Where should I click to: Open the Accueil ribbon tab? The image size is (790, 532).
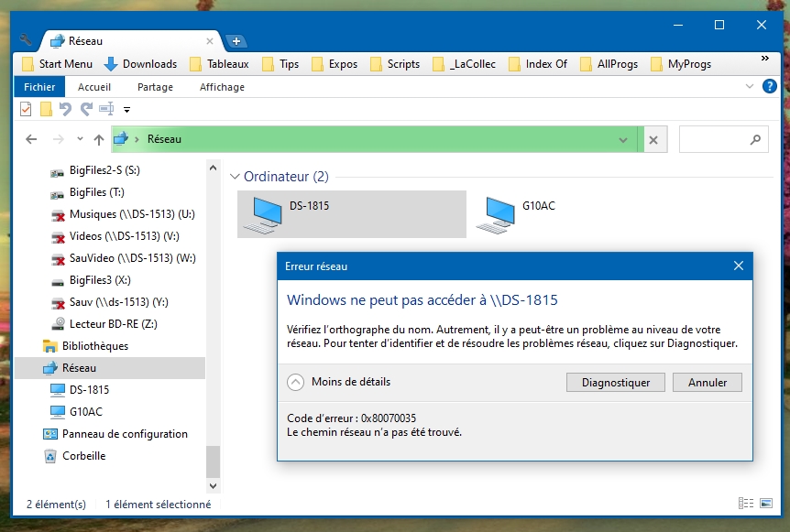pos(94,87)
